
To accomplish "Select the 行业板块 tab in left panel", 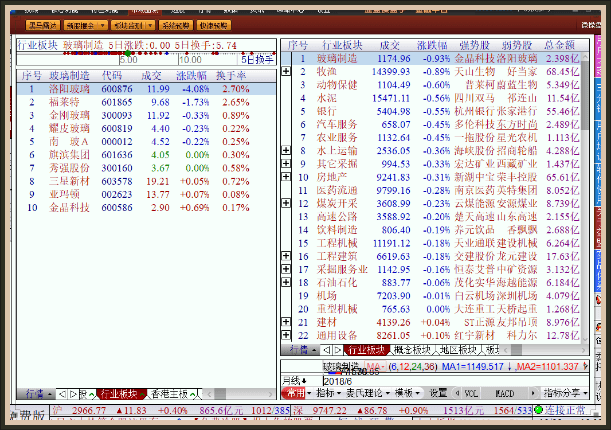I will coord(121,394).
